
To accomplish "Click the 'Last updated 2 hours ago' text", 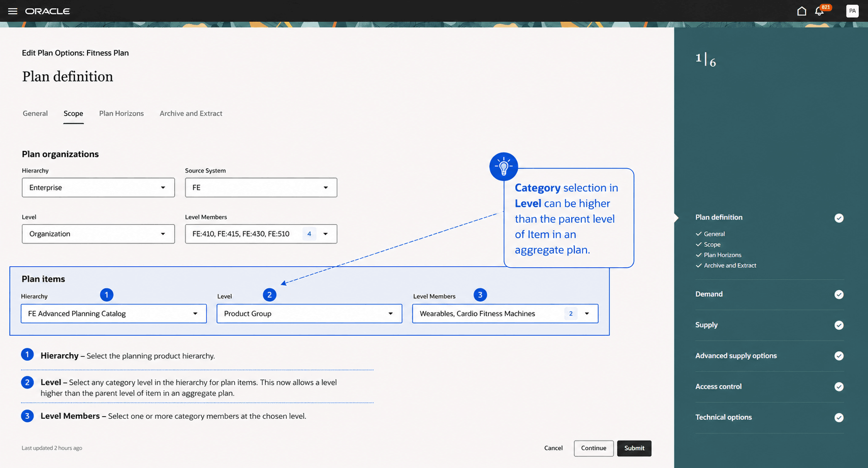I will [52, 448].
